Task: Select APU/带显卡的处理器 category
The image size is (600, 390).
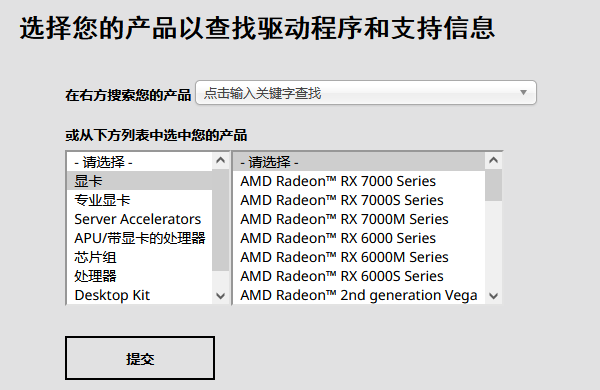Action: tap(139, 238)
